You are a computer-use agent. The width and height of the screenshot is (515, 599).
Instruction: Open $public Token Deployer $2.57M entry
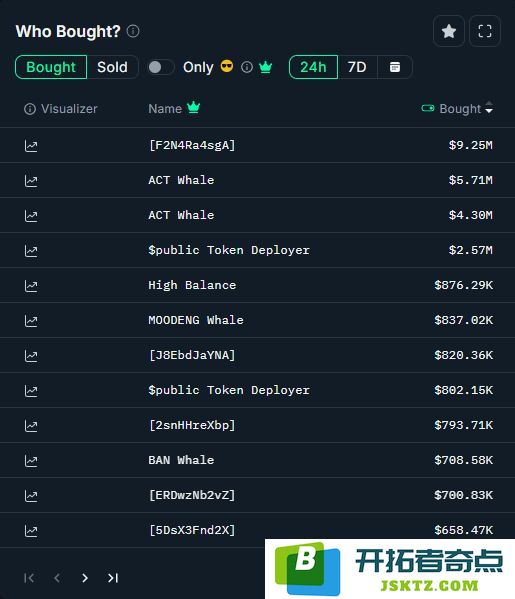click(x=229, y=250)
